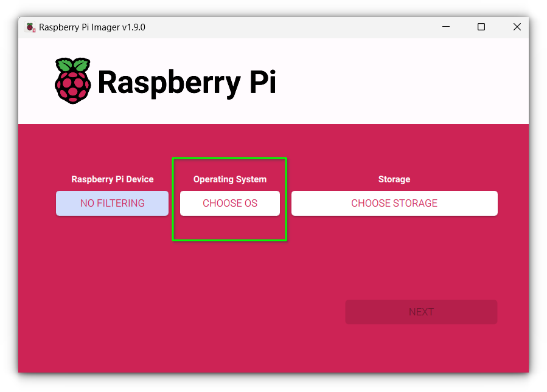
Task: Click the Raspberry Pi Imager title bar icon
Action: coord(30,27)
